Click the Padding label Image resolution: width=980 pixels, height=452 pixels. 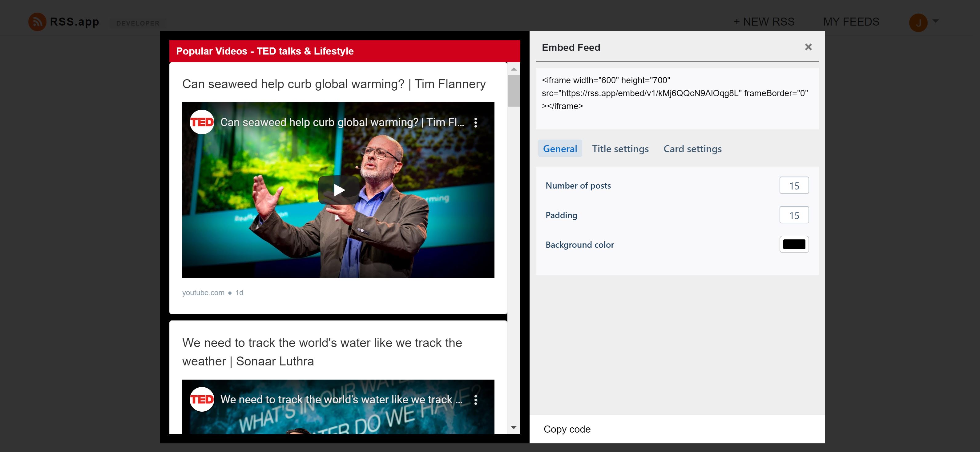pos(561,215)
